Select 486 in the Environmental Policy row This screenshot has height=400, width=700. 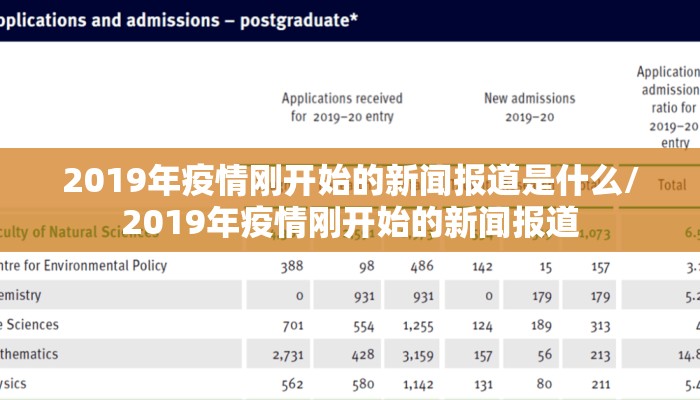pyautogui.click(x=422, y=267)
